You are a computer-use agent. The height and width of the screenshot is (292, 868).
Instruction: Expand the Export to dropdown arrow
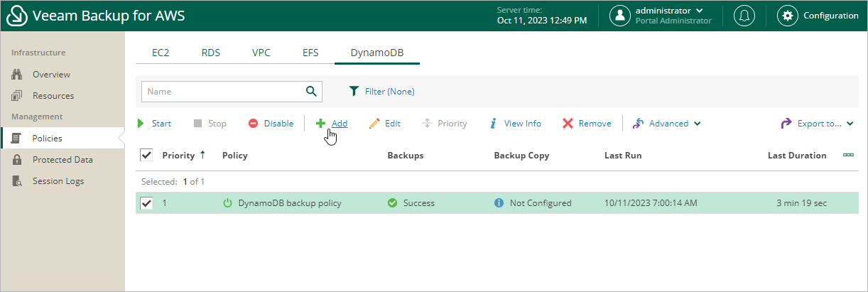click(x=850, y=124)
